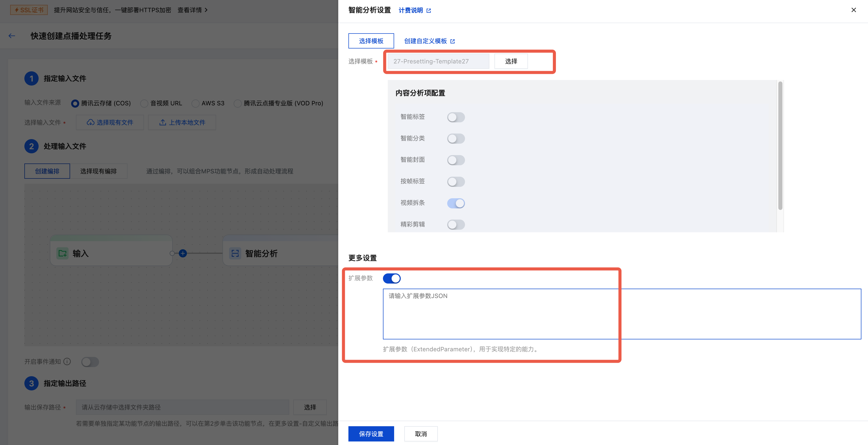Click the cloud icon on 选择现有文件
The height and width of the screenshot is (445, 868).
click(90, 122)
